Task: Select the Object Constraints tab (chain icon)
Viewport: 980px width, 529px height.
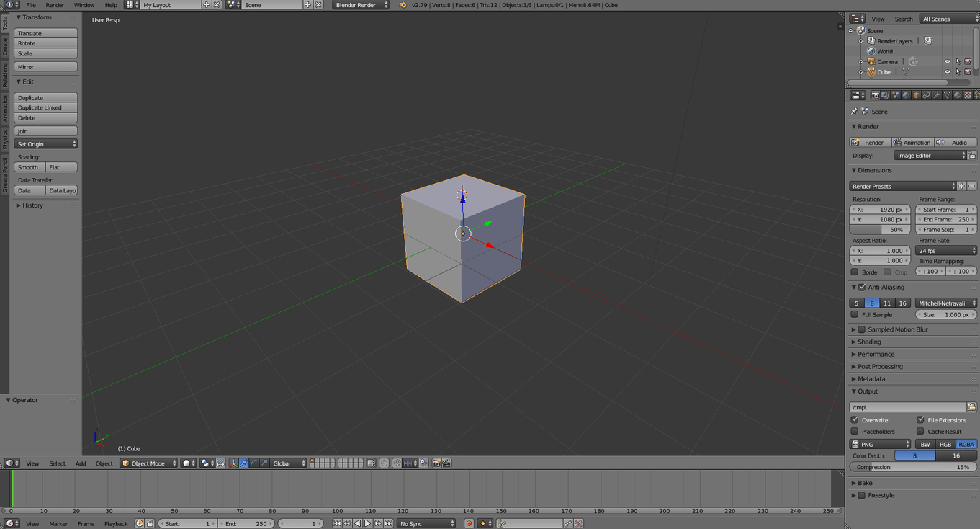Action: coord(926,94)
